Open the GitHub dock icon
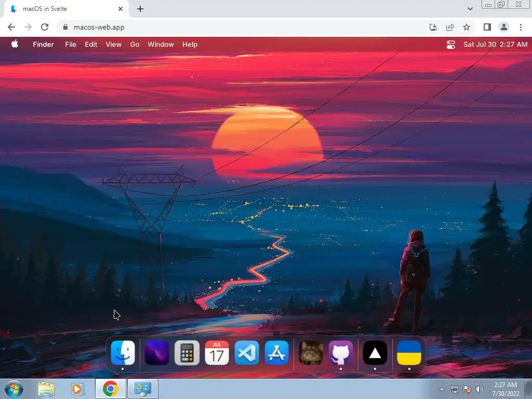 341,353
